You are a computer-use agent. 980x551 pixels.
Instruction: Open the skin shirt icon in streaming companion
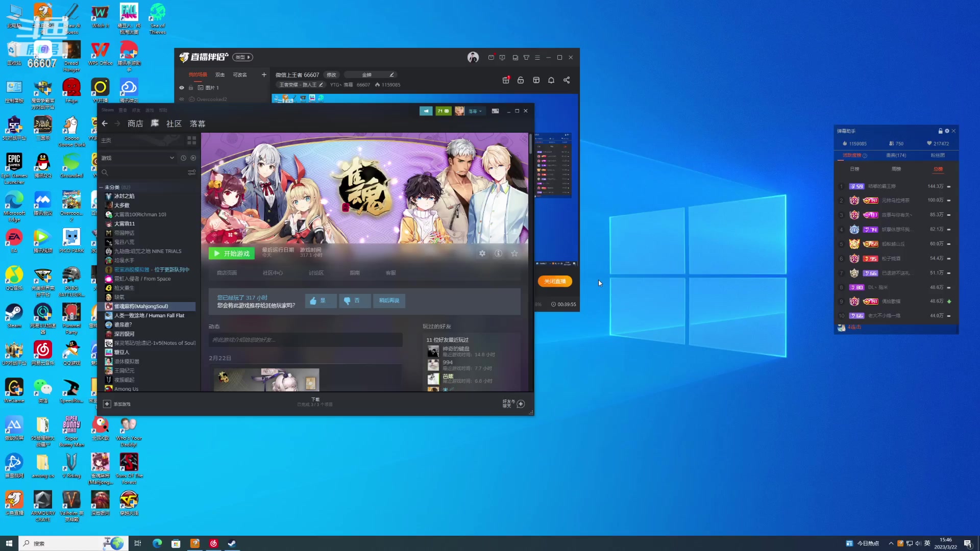[x=526, y=58]
